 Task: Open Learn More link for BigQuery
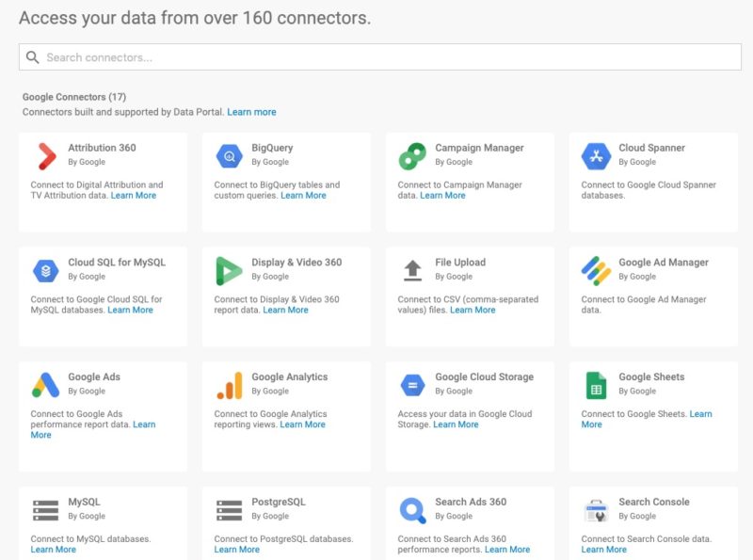pyautogui.click(x=303, y=196)
